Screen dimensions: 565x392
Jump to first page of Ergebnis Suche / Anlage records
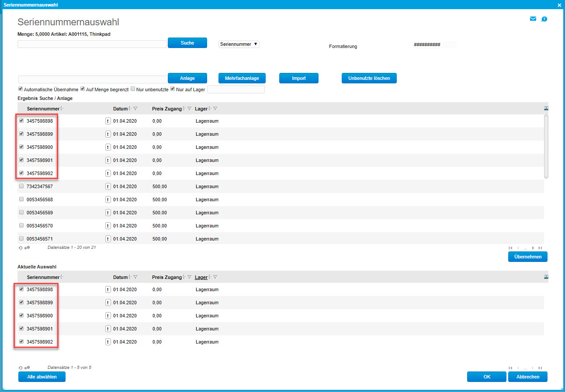tap(510, 248)
